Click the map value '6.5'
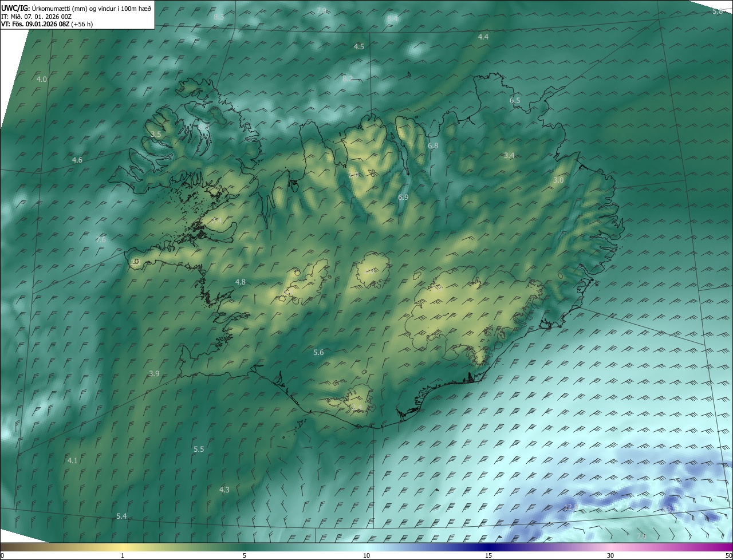Image resolution: width=733 pixels, height=560 pixels. (x=515, y=100)
